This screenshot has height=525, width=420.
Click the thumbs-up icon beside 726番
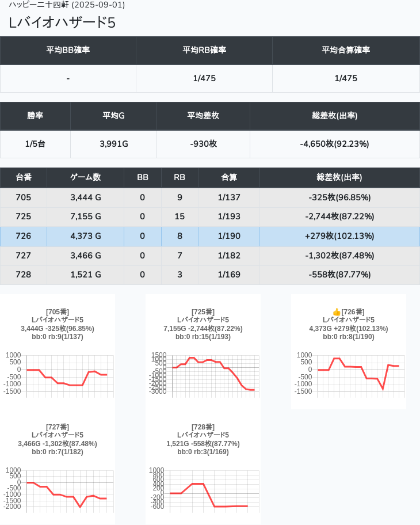(x=337, y=312)
